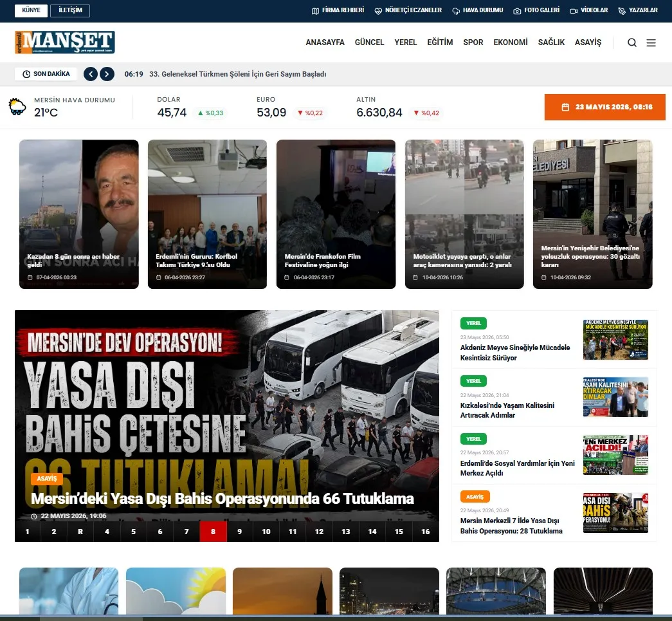672x621 pixels.
Task: Open Motosiklet yayaya çarptı news card
Action: (464, 214)
